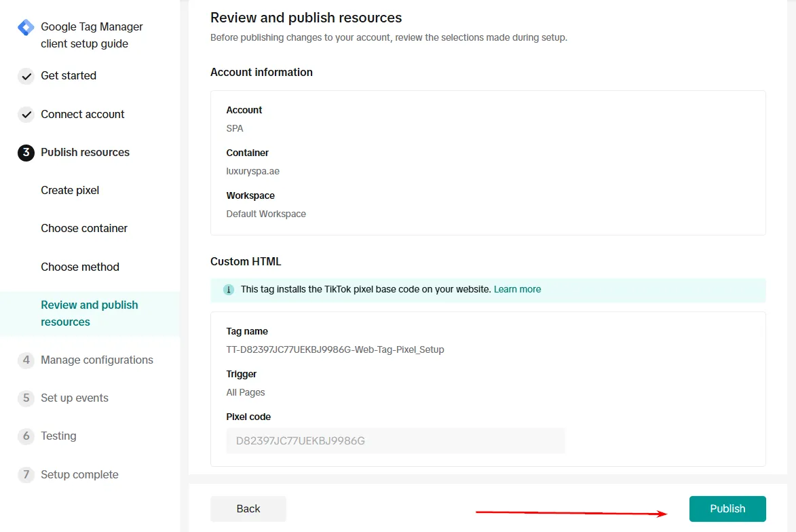This screenshot has height=532, width=796.
Task: Go to the Create pixel substep
Action: [x=70, y=191]
